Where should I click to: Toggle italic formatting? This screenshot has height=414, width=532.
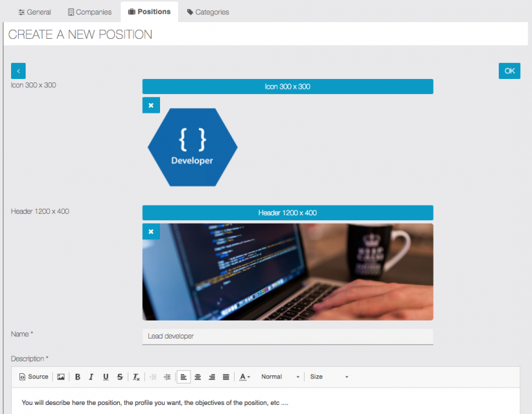91,377
